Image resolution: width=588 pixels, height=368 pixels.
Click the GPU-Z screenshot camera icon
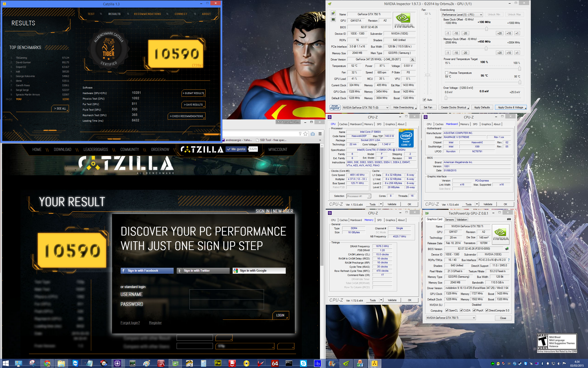pos(509,219)
